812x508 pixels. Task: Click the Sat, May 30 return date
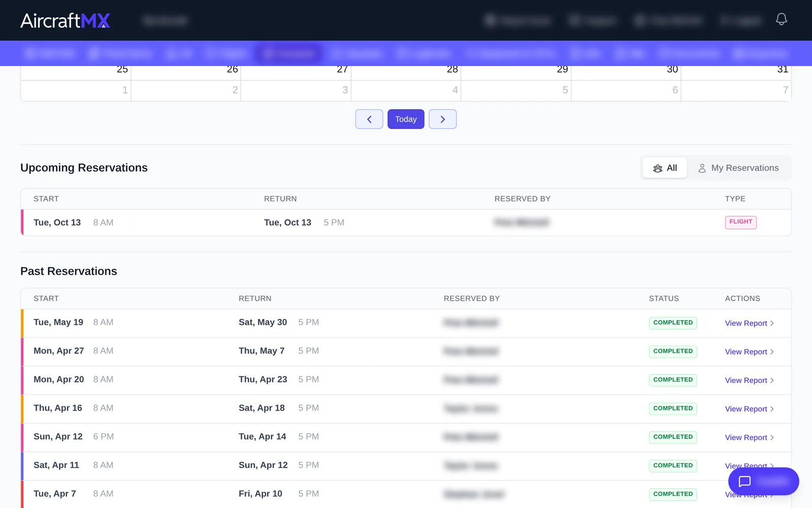(263, 322)
